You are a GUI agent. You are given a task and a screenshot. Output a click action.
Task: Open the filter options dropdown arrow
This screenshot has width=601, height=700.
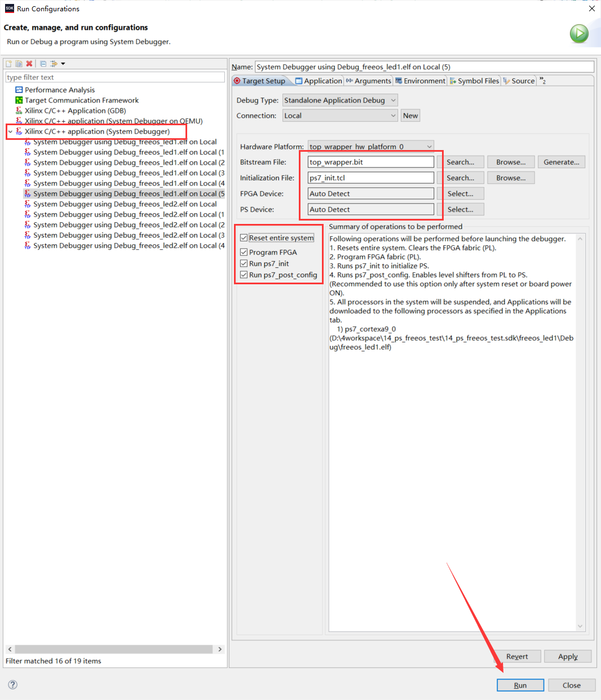coord(63,64)
